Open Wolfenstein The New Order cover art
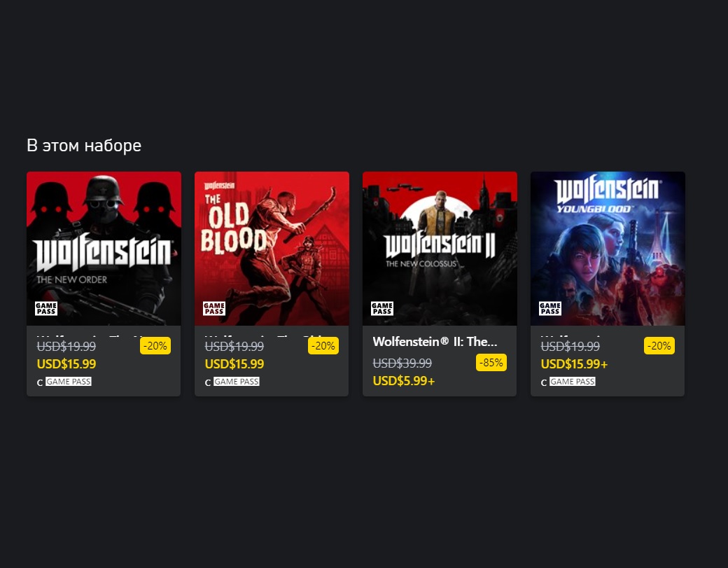728x568 pixels. coord(104,249)
